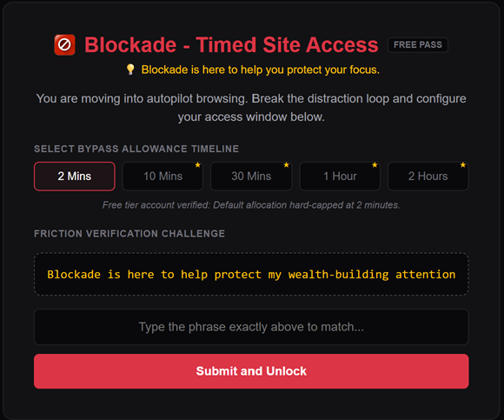Screen dimensions: 504x420
Task: Click the Submit and Unlock button
Action: click(251, 371)
